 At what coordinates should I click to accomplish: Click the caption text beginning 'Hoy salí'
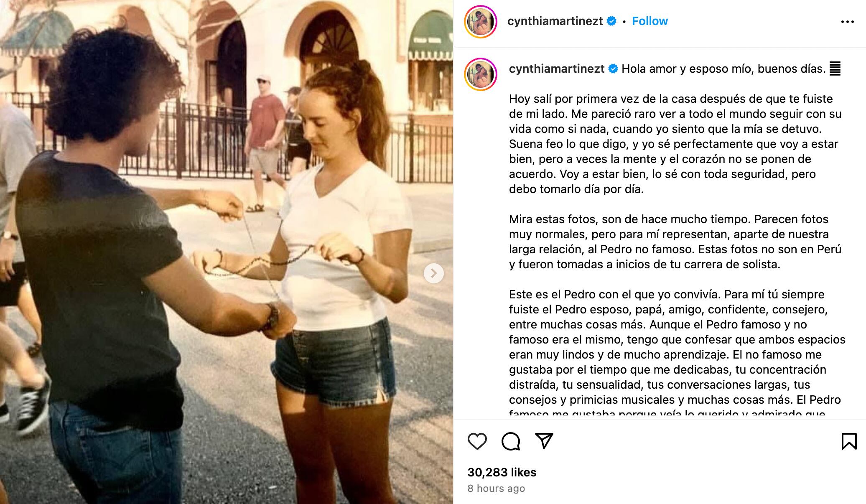point(675,144)
